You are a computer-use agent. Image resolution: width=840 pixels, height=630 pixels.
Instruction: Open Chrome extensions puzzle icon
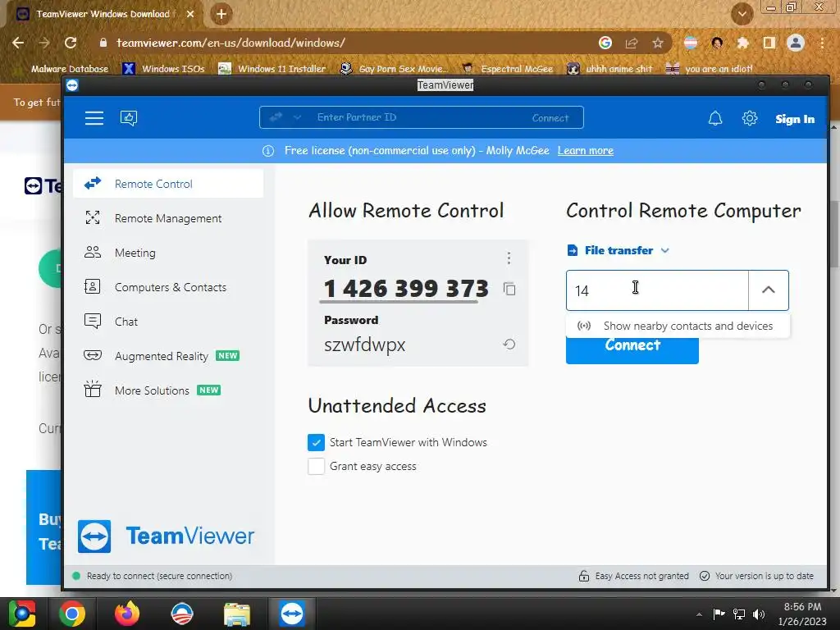coord(742,43)
